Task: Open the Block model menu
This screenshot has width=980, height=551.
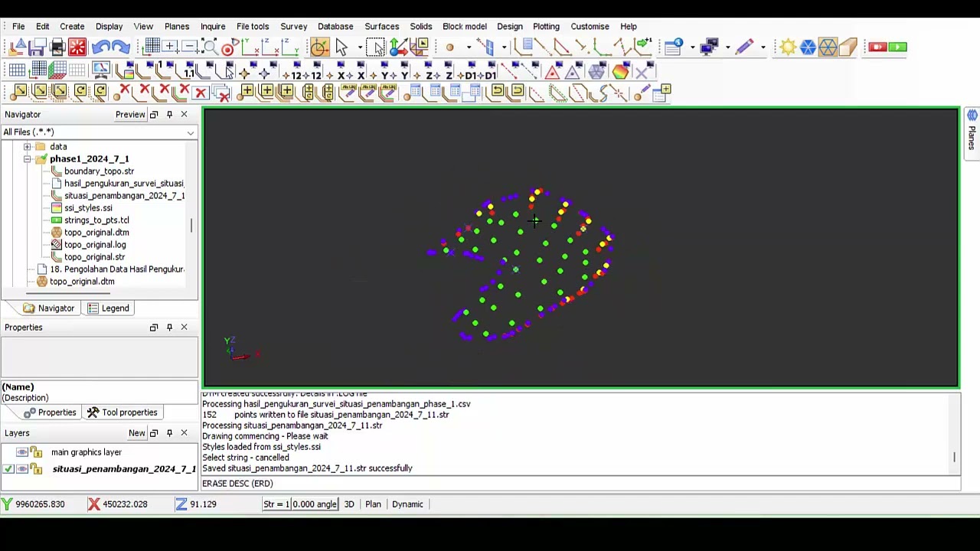Action: coord(464,26)
